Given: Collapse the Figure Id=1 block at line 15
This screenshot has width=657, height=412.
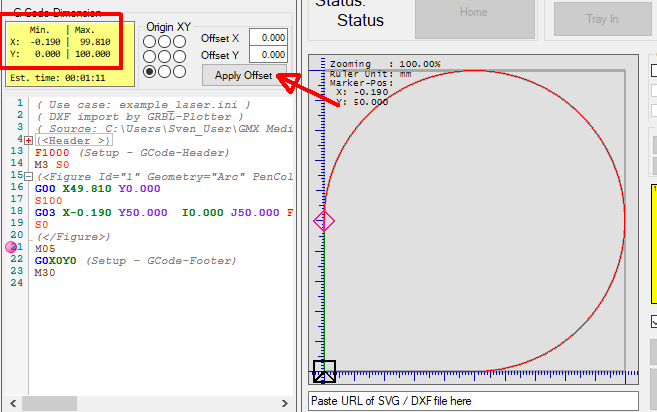Looking at the screenshot, I should tap(27, 175).
